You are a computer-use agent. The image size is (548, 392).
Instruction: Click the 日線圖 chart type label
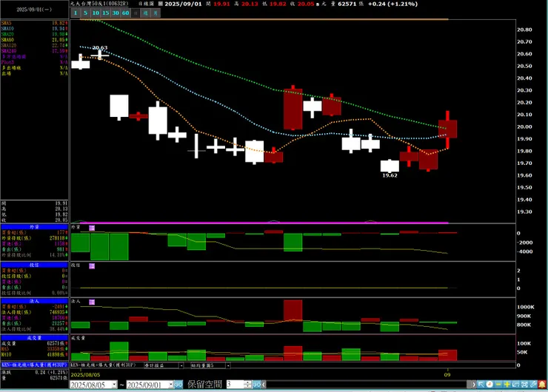[146, 4]
